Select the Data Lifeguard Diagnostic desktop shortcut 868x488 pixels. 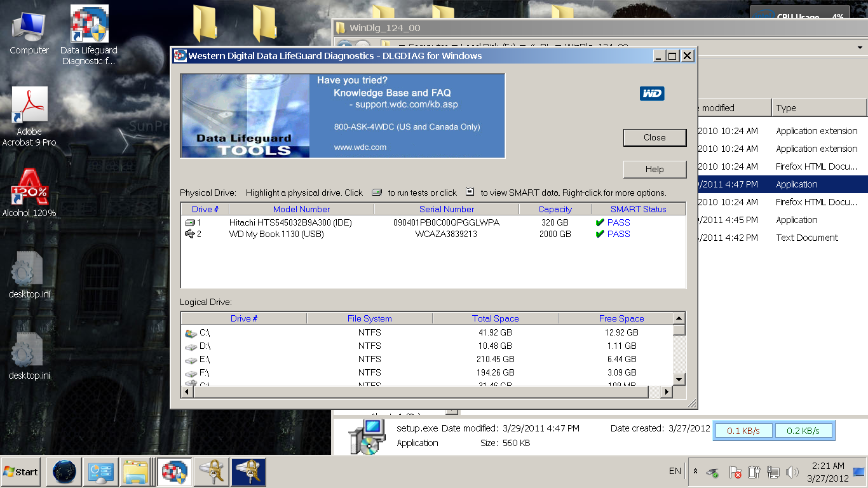[x=89, y=36]
